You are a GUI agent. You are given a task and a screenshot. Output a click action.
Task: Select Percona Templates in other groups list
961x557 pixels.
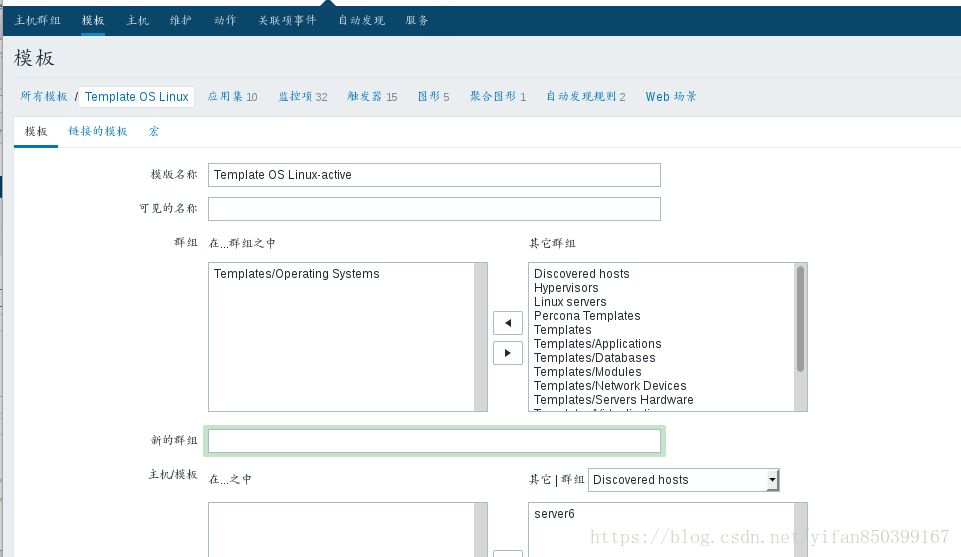(587, 316)
